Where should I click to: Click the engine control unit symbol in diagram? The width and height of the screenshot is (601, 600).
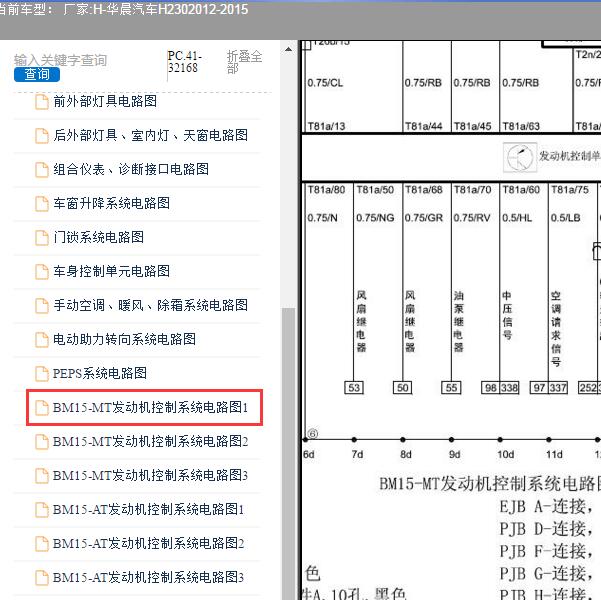click(520, 157)
